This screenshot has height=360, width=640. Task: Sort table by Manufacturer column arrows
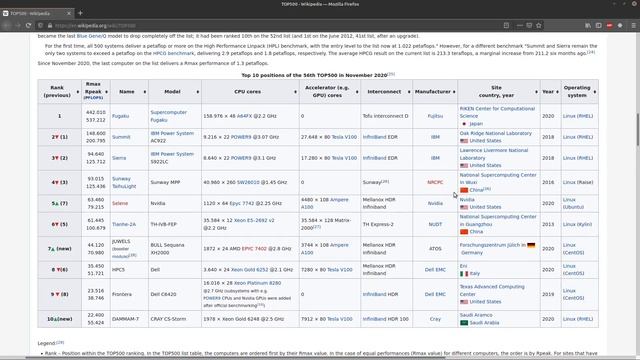point(454,92)
